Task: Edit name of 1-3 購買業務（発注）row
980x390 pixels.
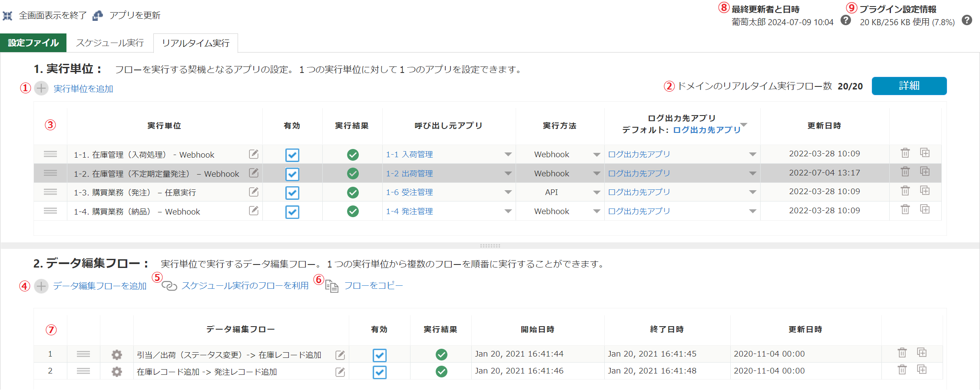Action: (254, 192)
